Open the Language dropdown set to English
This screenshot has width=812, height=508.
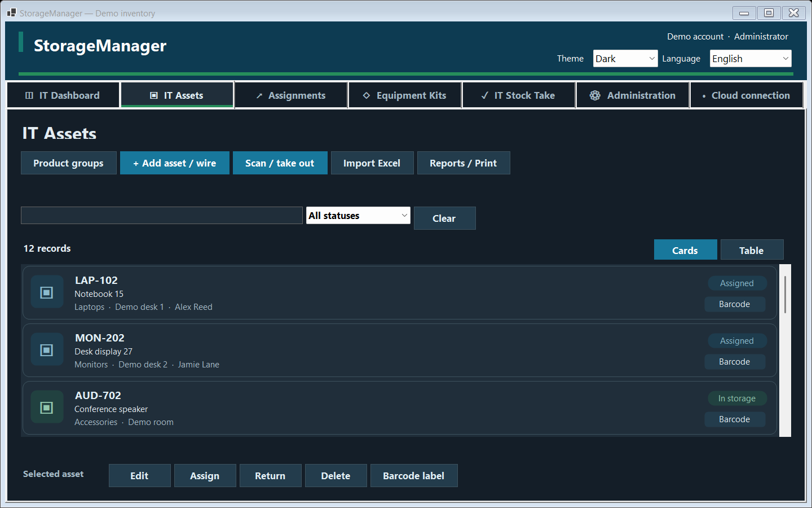751,59
